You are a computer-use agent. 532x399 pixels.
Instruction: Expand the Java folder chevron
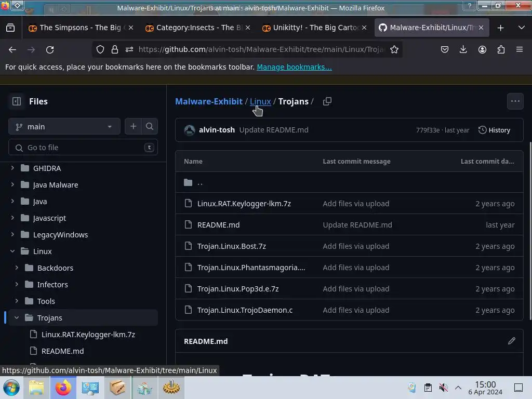coord(12,201)
